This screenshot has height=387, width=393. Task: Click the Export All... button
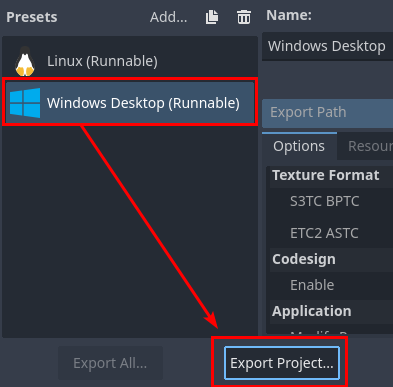[x=110, y=363]
